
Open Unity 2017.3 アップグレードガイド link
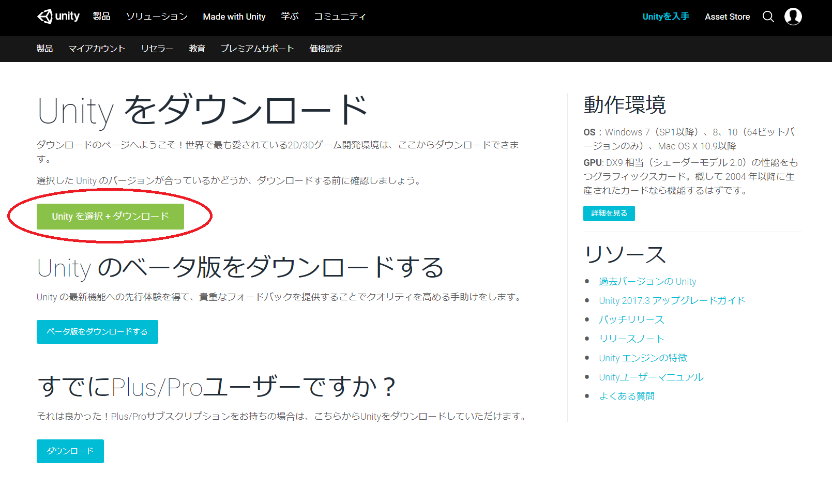tap(672, 300)
